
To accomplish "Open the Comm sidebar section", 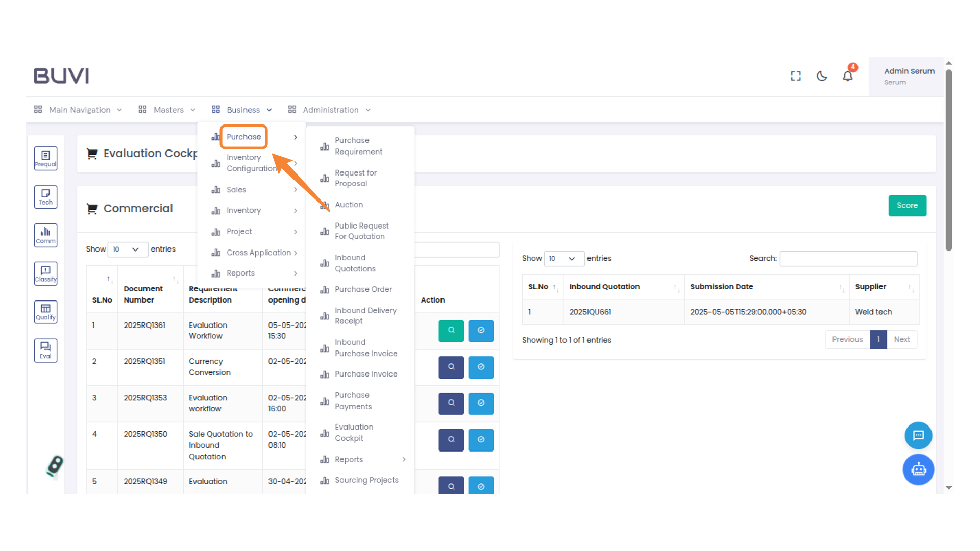I will [45, 235].
